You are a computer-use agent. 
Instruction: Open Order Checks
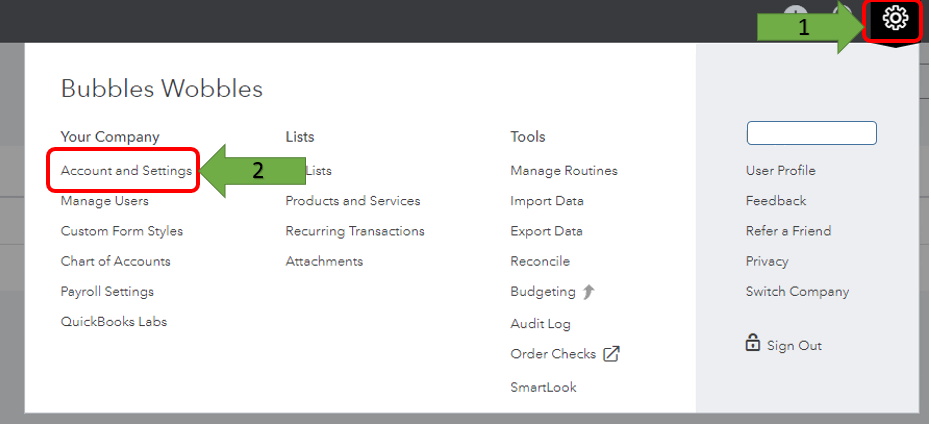[553, 354]
